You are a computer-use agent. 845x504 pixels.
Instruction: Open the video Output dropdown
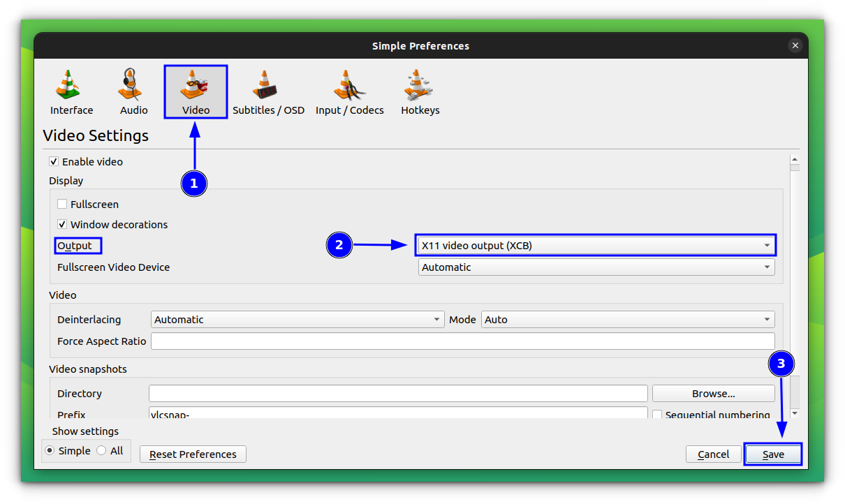(595, 245)
